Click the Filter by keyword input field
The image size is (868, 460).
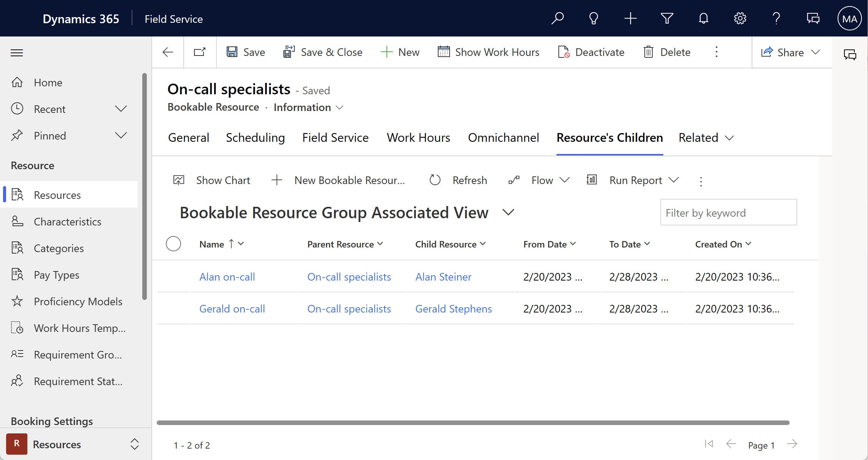click(x=728, y=213)
